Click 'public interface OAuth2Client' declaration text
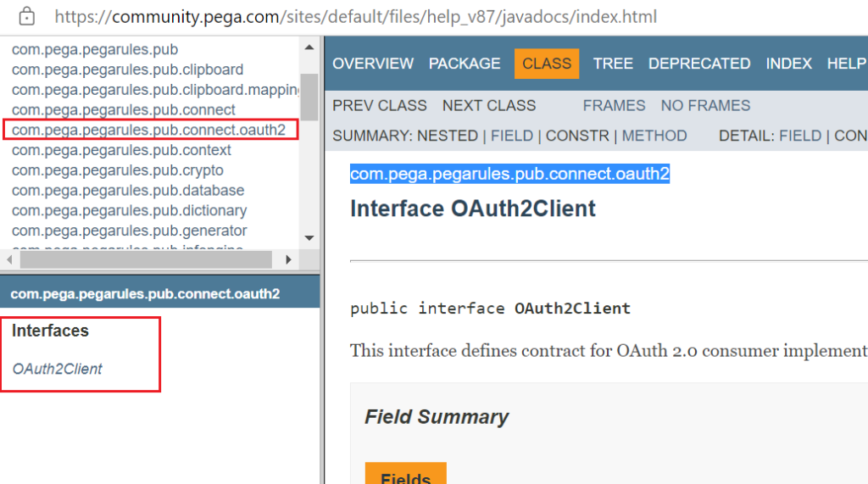This screenshot has width=868, height=484. click(x=490, y=308)
